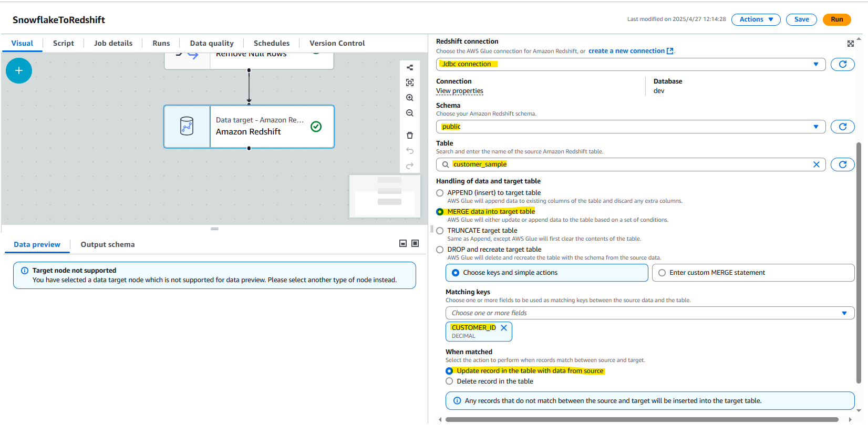Open external link icon beside create a new connection

tap(670, 51)
